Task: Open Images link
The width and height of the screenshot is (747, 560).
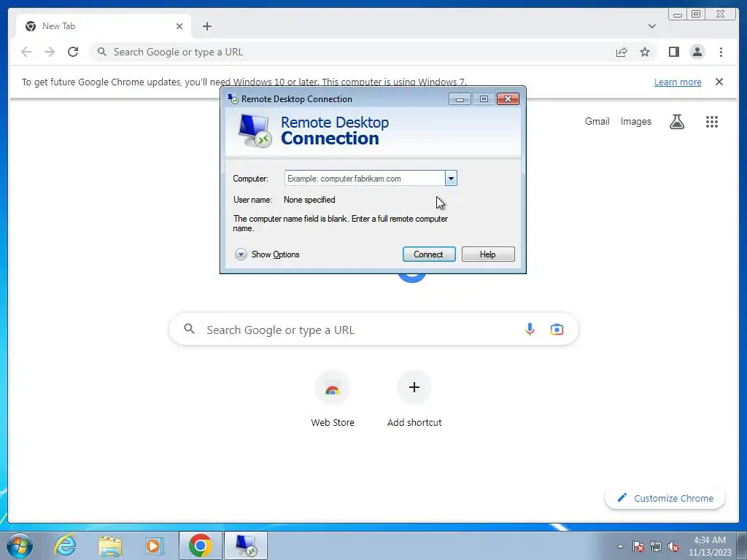Action: point(635,122)
